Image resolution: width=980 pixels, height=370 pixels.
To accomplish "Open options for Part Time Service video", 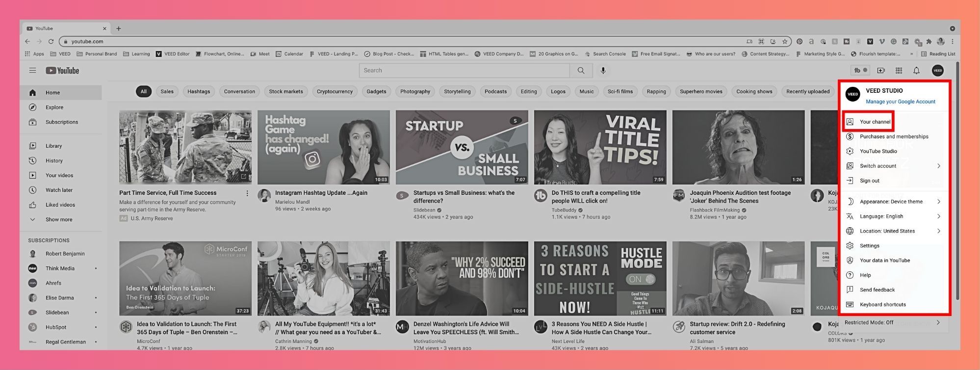I will [247, 193].
